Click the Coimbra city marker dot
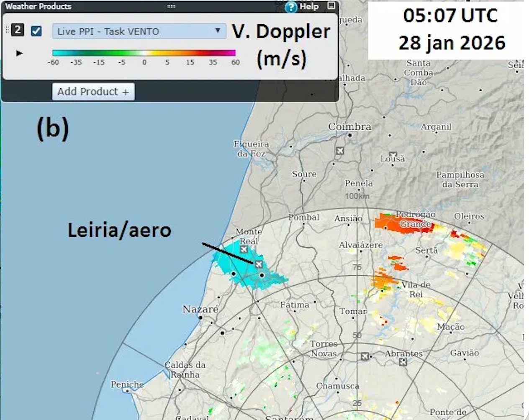This screenshot has height=420, width=529. coord(350,135)
